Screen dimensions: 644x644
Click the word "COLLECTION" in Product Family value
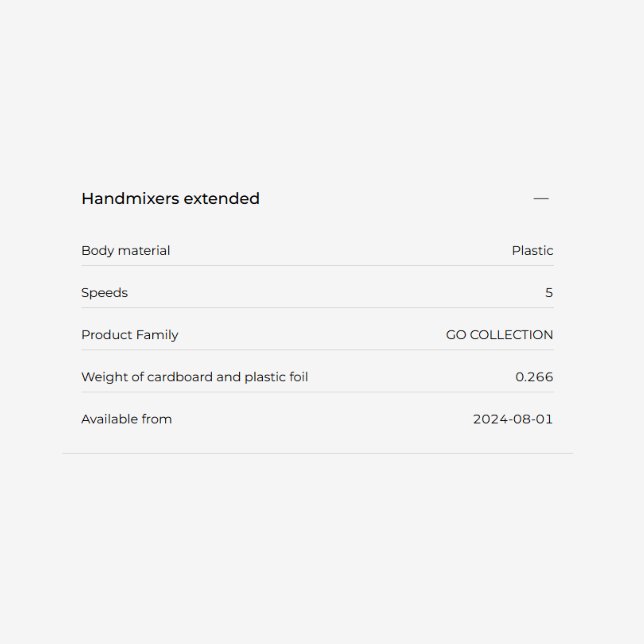point(511,335)
